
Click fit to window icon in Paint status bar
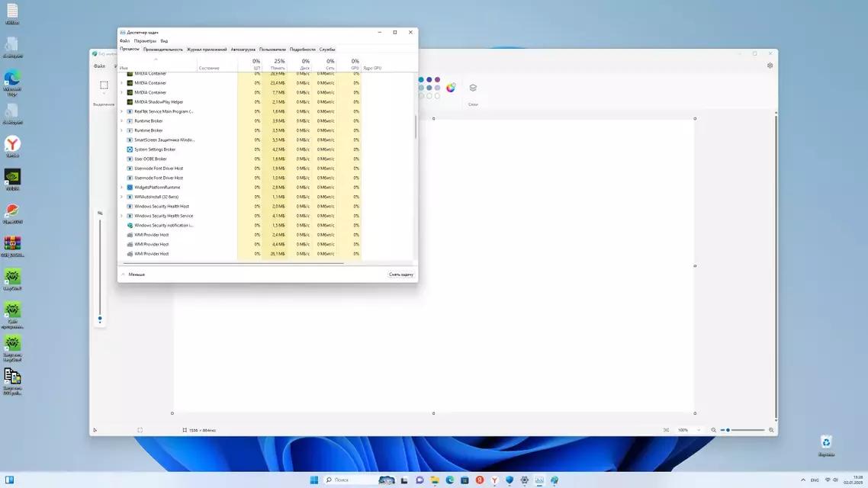point(666,430)
